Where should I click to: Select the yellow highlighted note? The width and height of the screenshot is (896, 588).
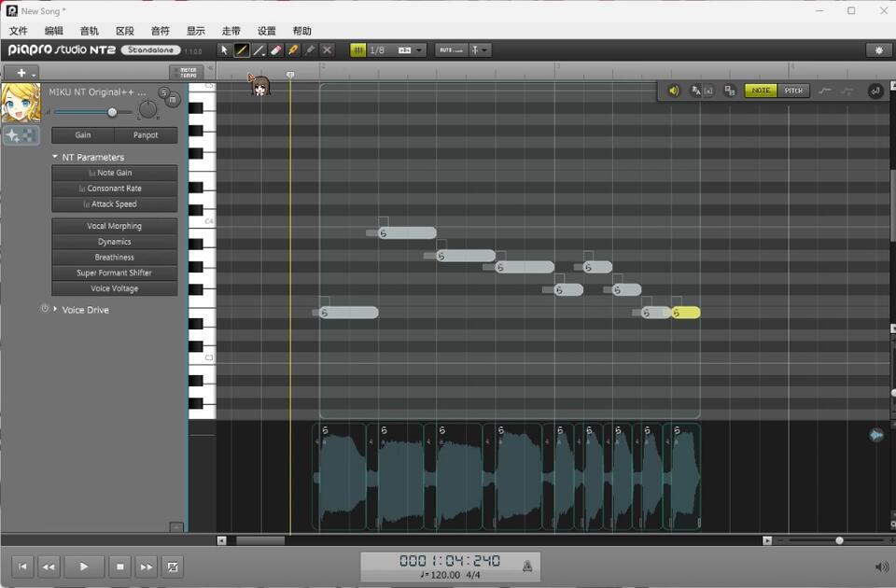[x=686, y=313]
